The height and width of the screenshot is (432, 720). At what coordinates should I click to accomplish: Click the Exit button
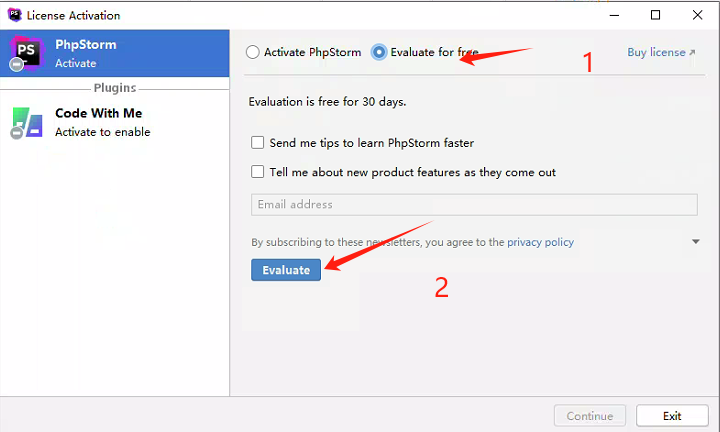tap(672, 416)
